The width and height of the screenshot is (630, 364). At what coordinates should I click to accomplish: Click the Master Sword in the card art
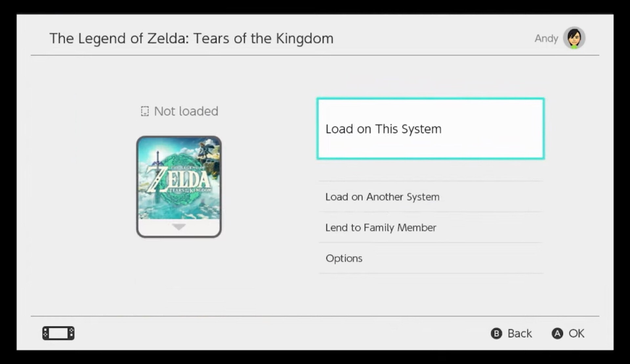click(158, 164)
